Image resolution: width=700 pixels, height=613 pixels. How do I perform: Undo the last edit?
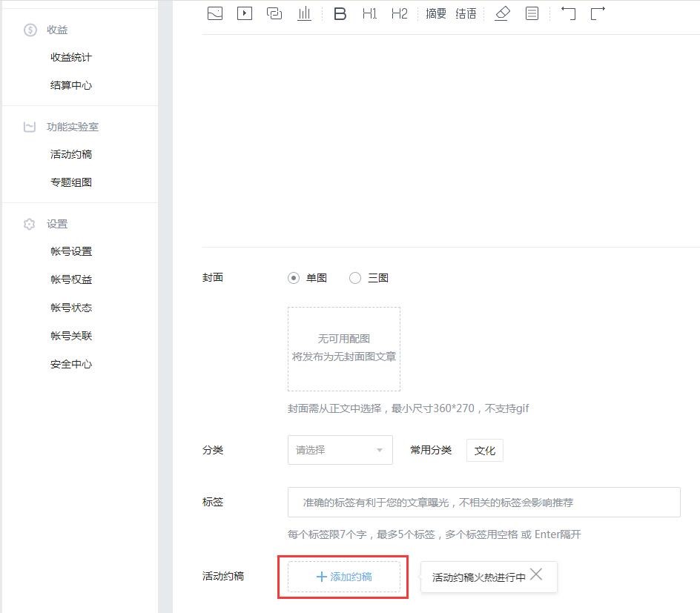(568, 13)
